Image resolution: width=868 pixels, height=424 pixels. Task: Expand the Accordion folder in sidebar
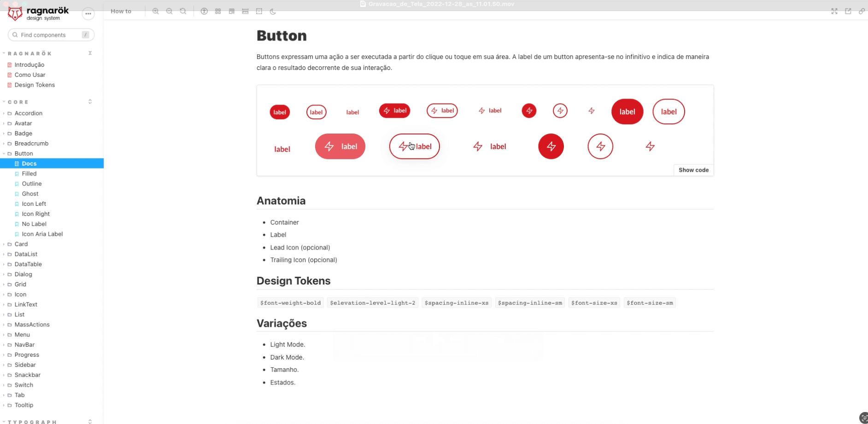point(28,113)
